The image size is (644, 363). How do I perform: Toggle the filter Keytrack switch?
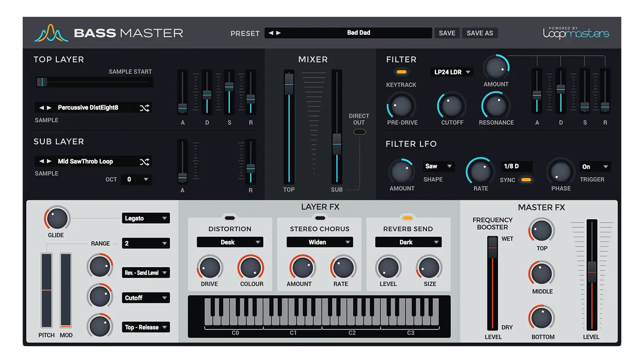pos(401,72)
